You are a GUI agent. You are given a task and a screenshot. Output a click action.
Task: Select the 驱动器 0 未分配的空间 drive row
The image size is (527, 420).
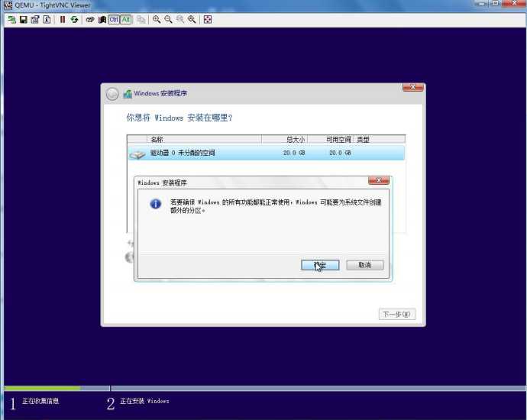[266, 153]
